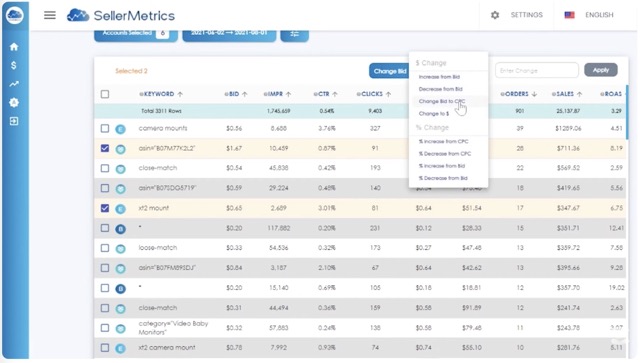640x363 pixels.
Task: Click the US flag language icon
Action: pos(569,15)
